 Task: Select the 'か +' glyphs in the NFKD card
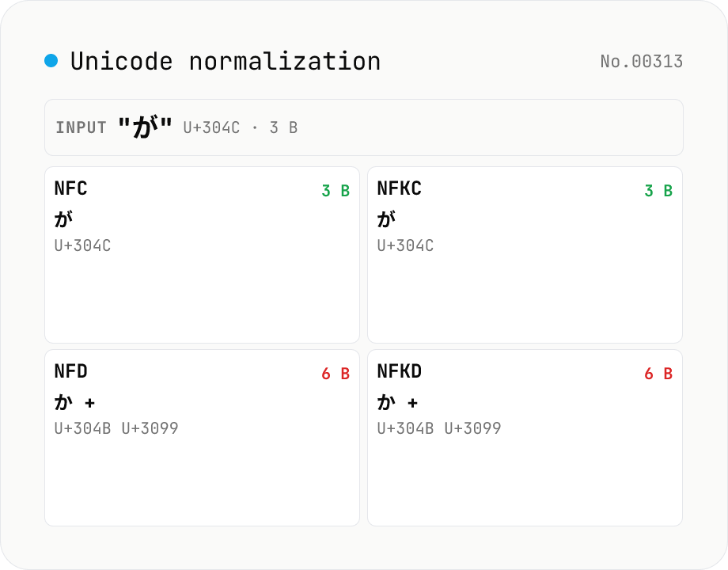coord(397,402)
